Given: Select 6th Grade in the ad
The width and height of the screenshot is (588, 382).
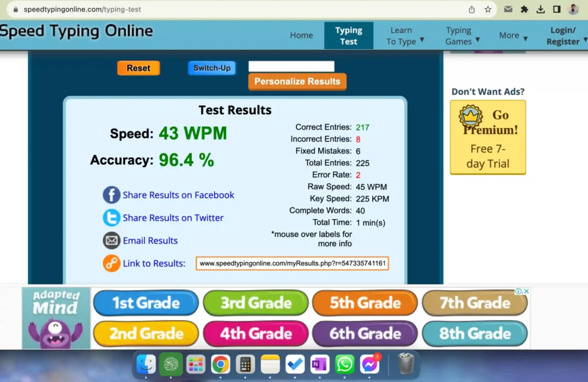Looking at the screenshot, I should 365,333.
